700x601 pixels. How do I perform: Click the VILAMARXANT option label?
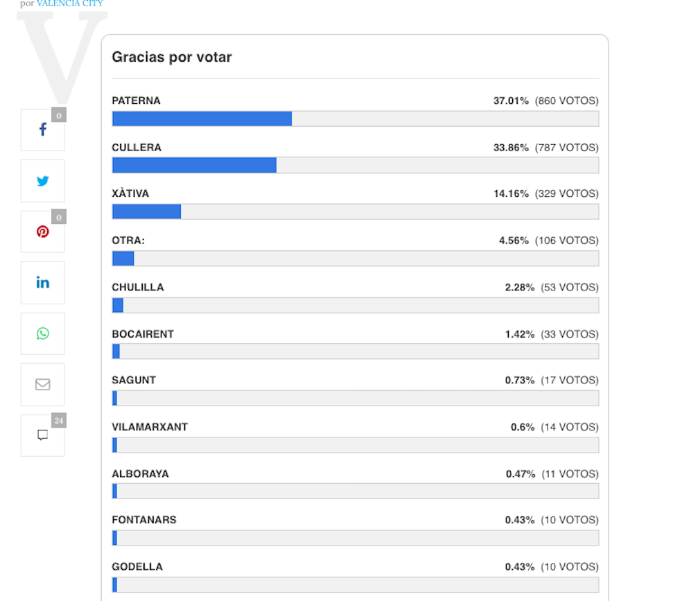[150, 427]
